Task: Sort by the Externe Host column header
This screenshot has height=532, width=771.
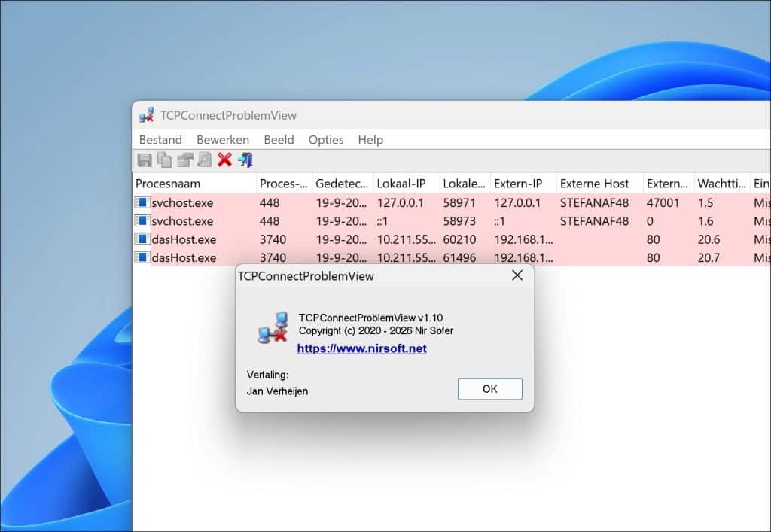Action: point(600,184)
